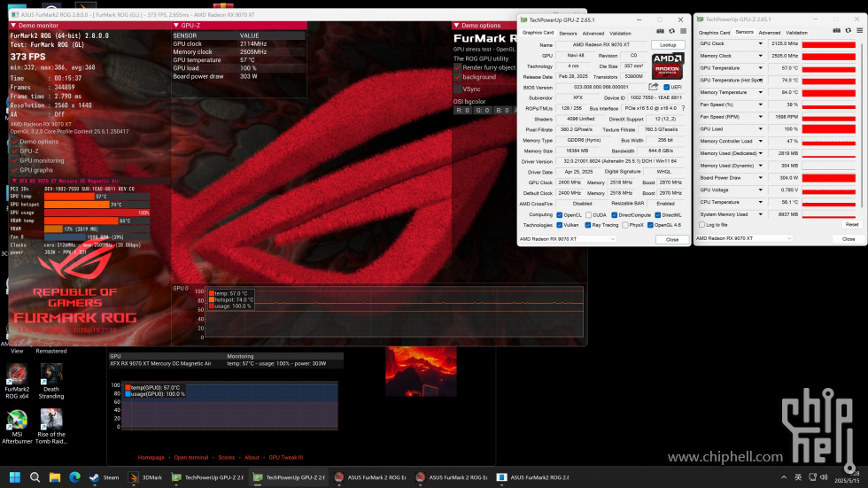868x488 pixels.
Task: Switch to Validation tab in right GPU-Z window
Action: click(796, 33)
